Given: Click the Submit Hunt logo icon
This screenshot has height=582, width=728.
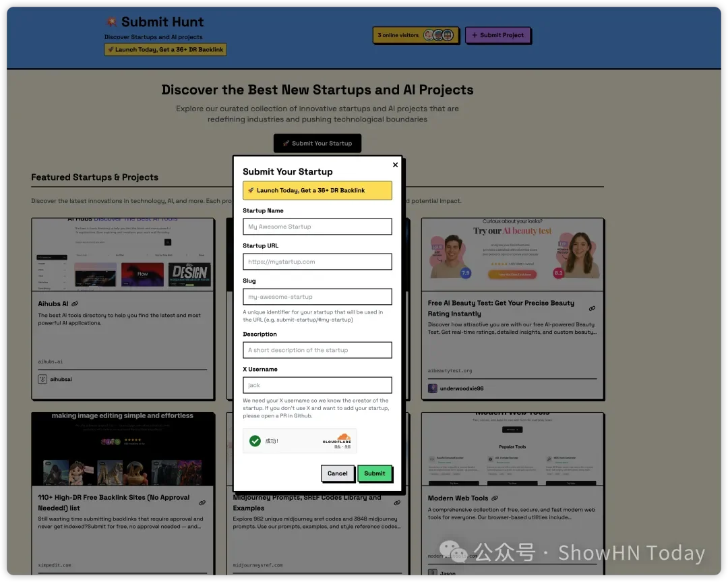Looking at the screenshot, I should (x=111, y=22).
